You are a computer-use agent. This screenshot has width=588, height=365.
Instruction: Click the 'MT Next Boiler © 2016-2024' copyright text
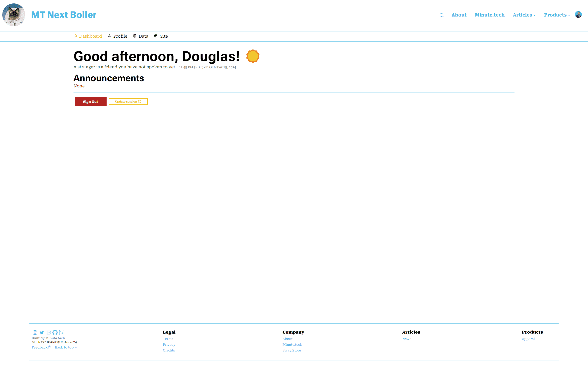point(54,342)
